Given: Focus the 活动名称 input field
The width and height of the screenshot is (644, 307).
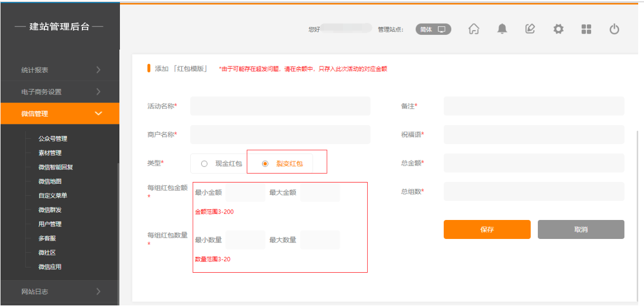Looking at the screenshot, I should (280, 106).
